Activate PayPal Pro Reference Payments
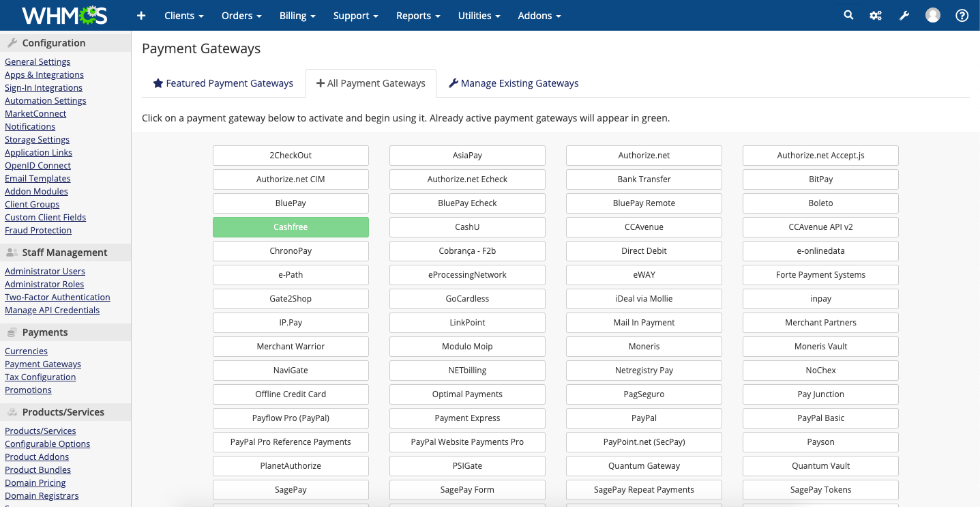This screenshot has height=507, width=980. coord(291,442)
